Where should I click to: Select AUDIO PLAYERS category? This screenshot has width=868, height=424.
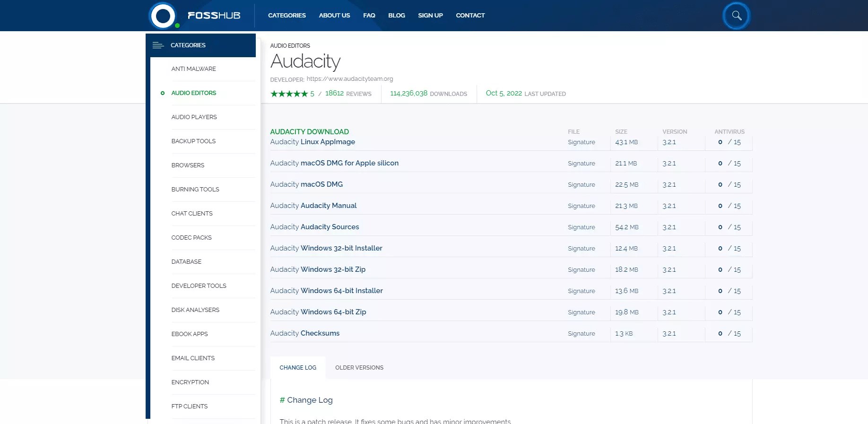(194, 117)
